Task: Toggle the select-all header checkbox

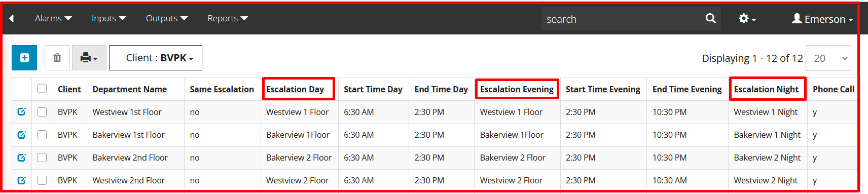Action: (42, 89)
